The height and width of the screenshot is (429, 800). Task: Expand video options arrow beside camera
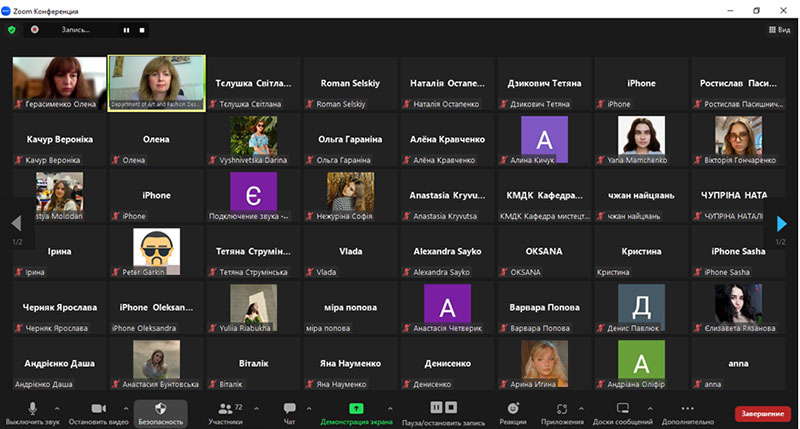126,408
